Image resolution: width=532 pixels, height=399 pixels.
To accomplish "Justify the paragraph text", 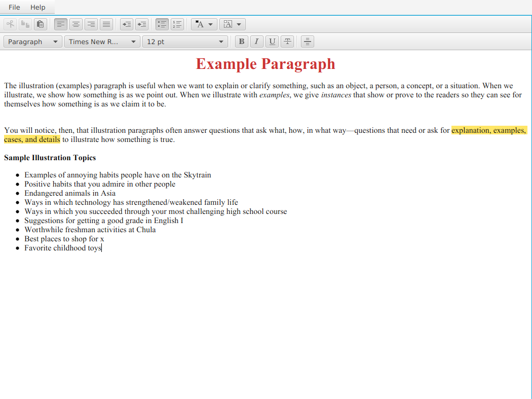I will tap(106, 24).
